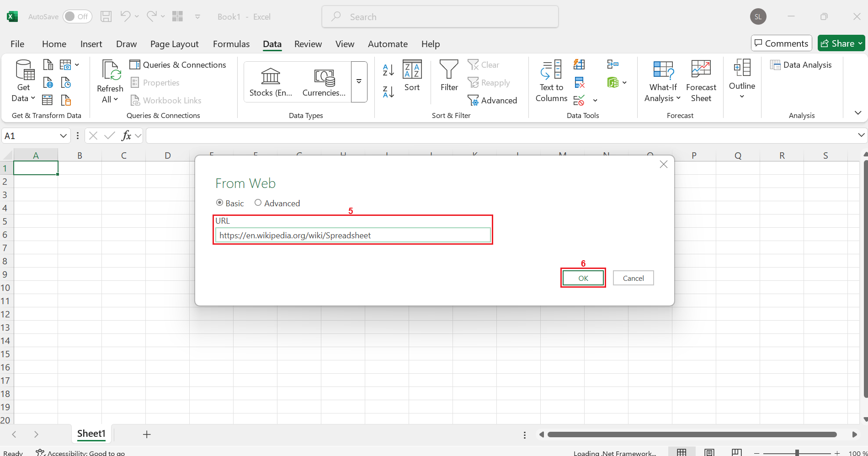This screenshot has height=456, width=868.
Task: Add a new sheet
Action: coord(147,434)
